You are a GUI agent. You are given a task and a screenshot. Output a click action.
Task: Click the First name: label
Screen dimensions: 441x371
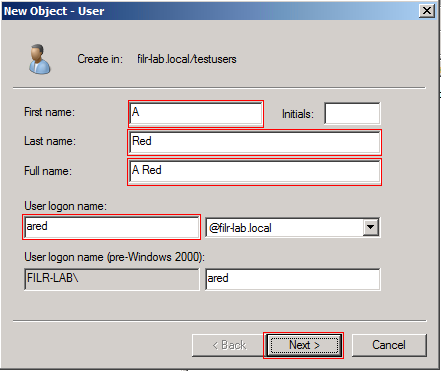49,112
